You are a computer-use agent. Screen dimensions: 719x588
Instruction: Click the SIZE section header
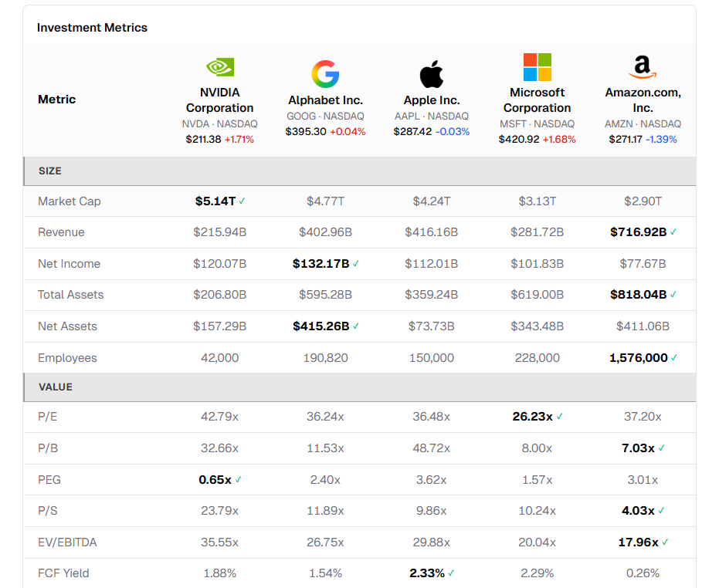[x=360, y=171]
